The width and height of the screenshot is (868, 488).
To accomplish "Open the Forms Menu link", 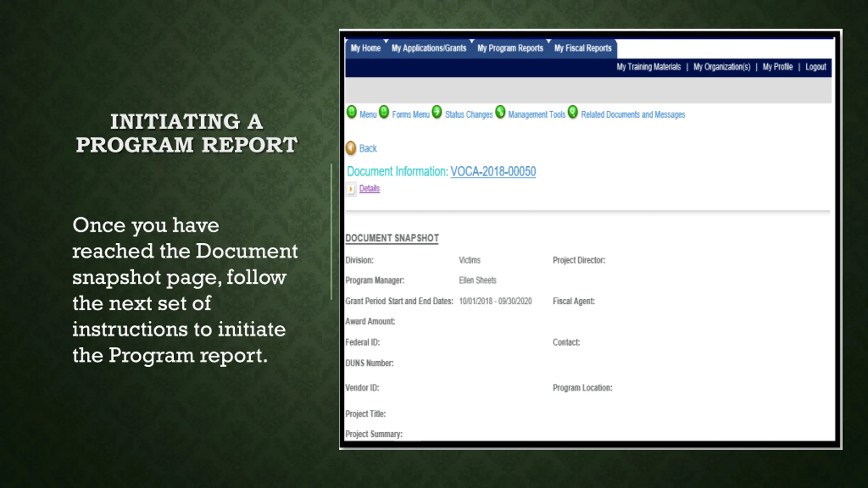I will pos(411,115).
